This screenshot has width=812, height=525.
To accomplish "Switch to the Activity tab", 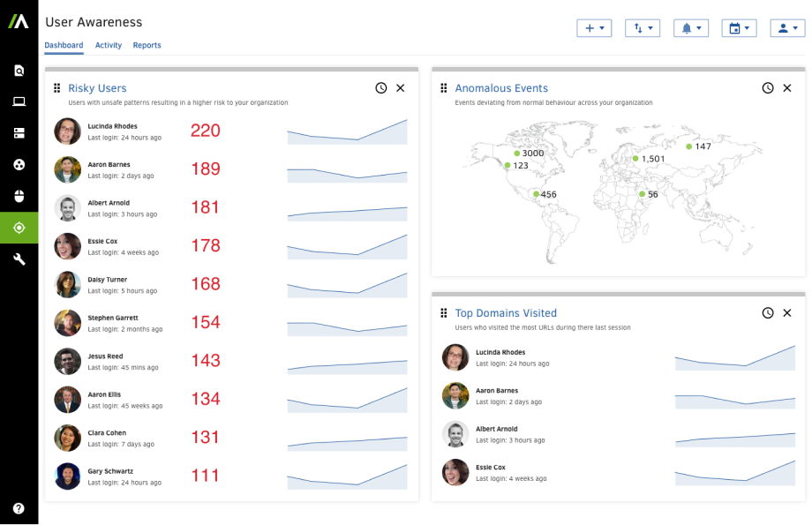I will (x=109, y=45).
